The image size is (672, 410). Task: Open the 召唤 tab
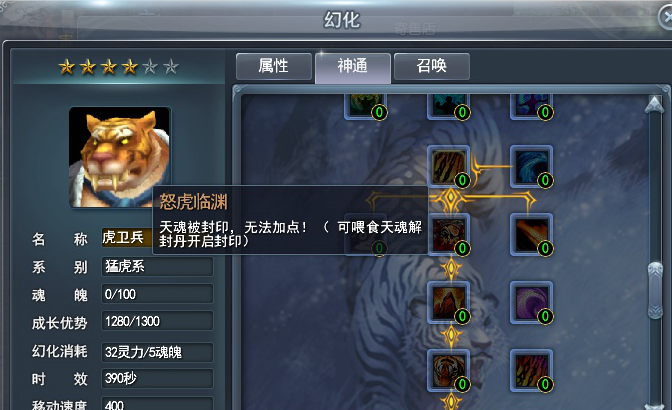coord(432,66)
